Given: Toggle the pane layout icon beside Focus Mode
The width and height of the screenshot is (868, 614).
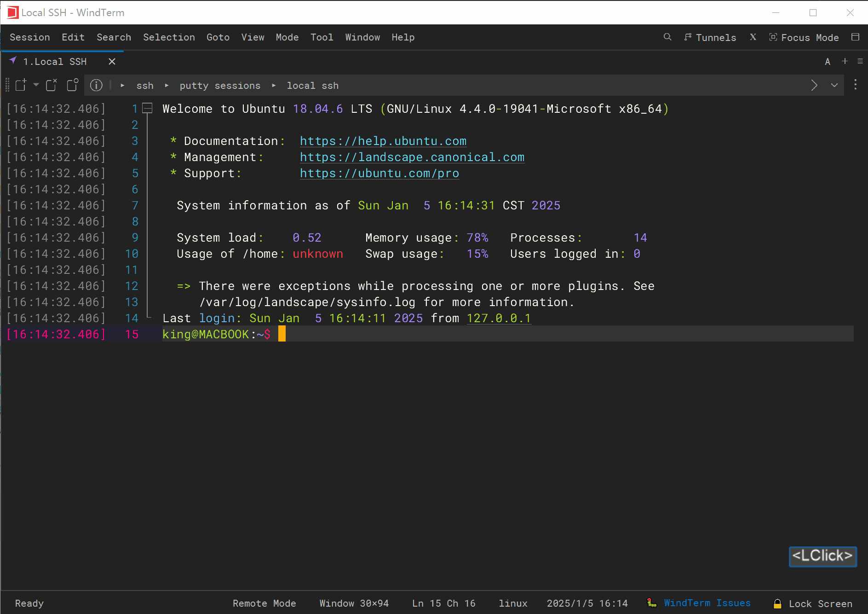Looking at the screenshot, I should click(855, 37).
